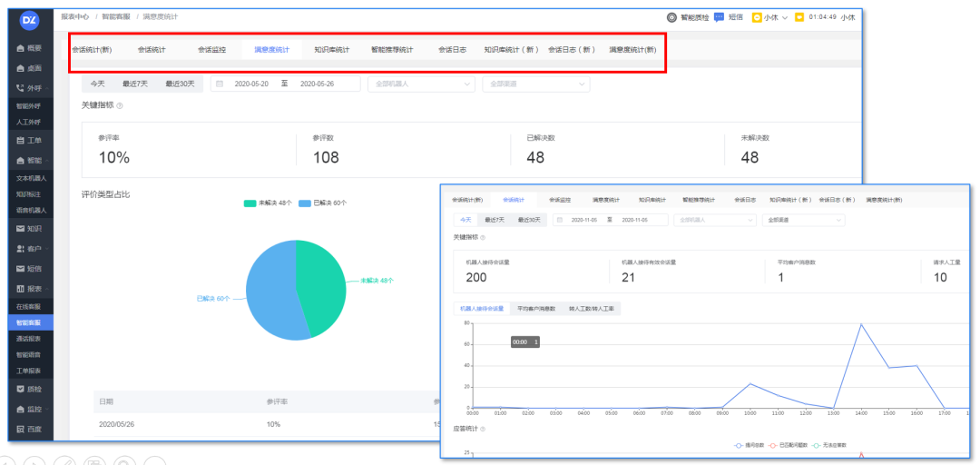
Task: Click the 智能质检 icon in top bar
Action: pyautogui.click(x=671, y=17)
